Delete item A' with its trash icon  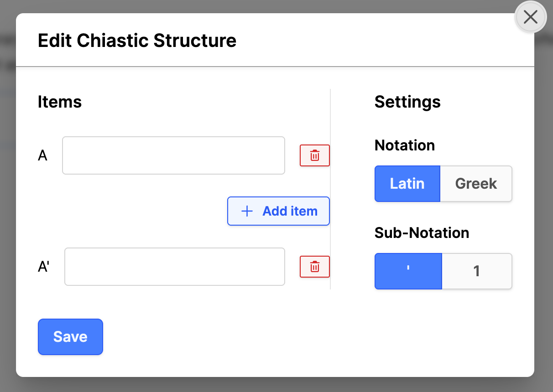pos(314,267)
